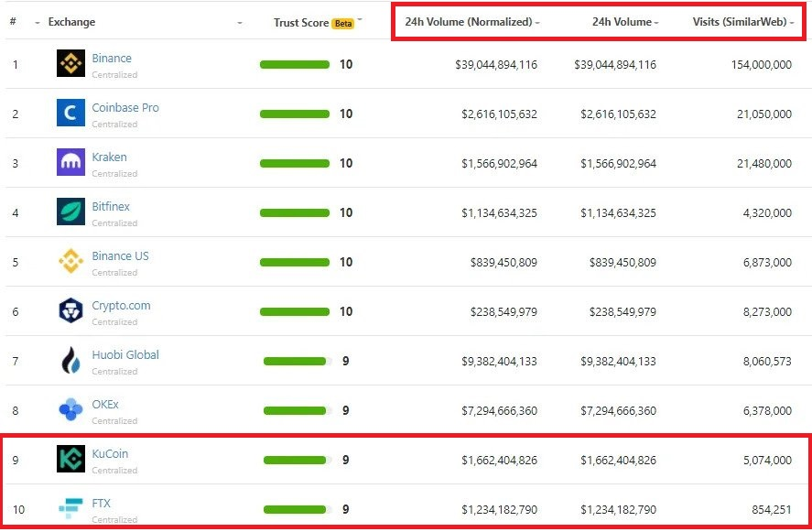Open the Bitfinex exchange link
This screenshot has height=532, width=812.
(111, 206)
